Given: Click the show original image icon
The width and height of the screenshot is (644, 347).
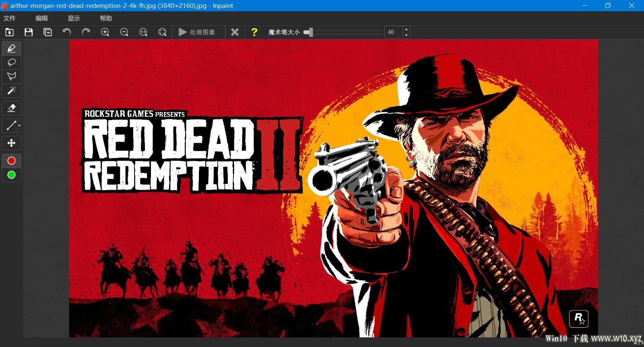Looking at the screenshot, I should 48,32.
